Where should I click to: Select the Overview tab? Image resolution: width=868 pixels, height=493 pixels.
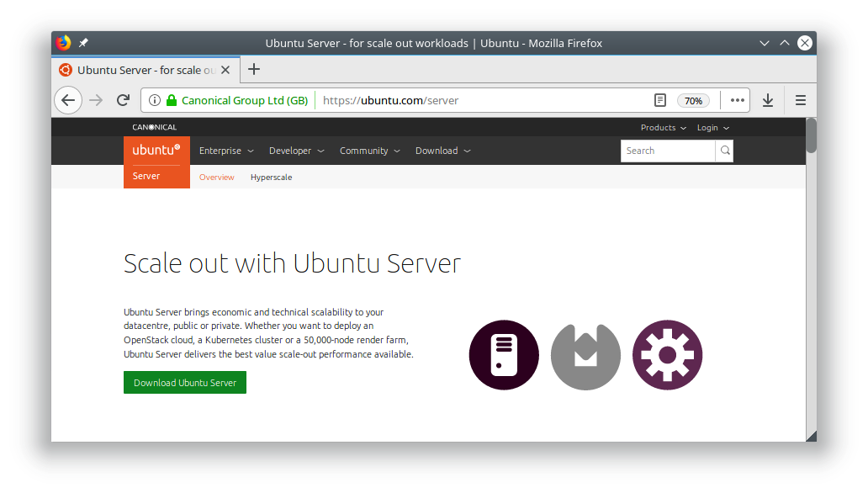click(216, 177)
